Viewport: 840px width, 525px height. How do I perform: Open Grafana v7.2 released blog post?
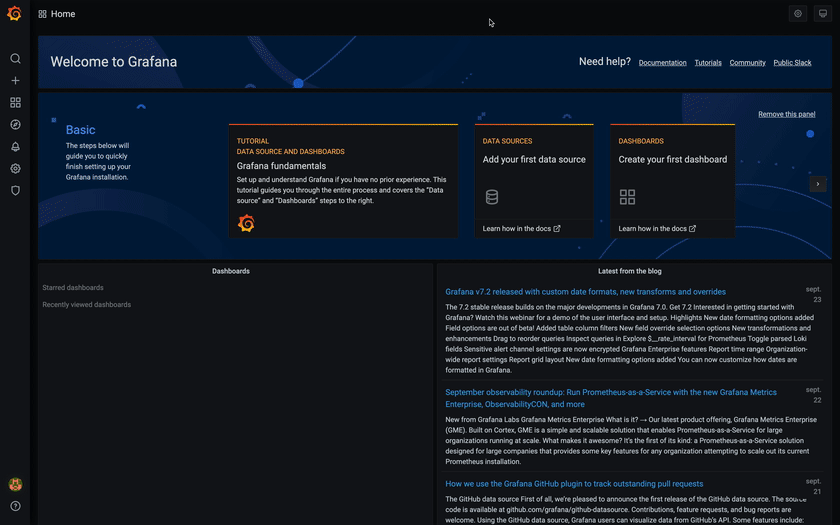coord(585,292)
